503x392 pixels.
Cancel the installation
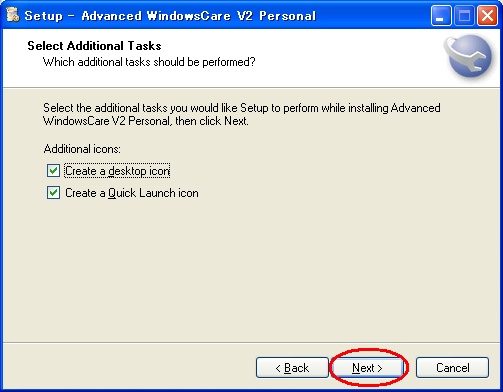[x=452, y=368]
